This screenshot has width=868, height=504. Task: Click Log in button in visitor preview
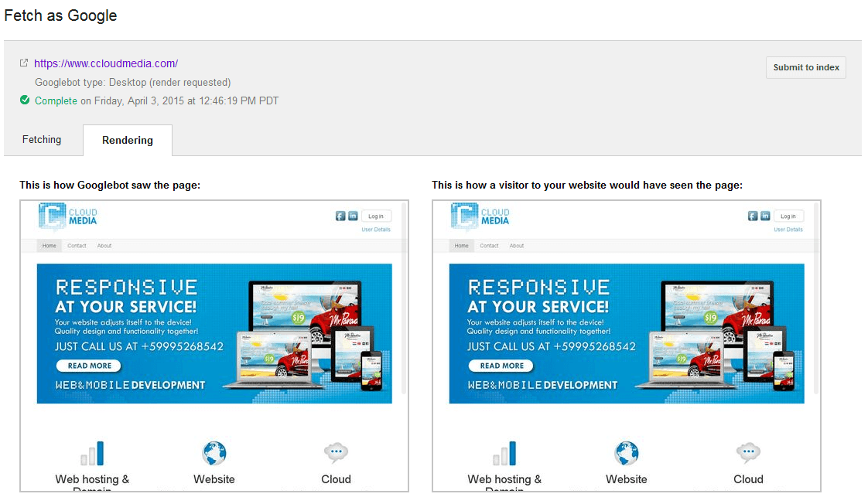pyautogui.click(x=788, y=216)
